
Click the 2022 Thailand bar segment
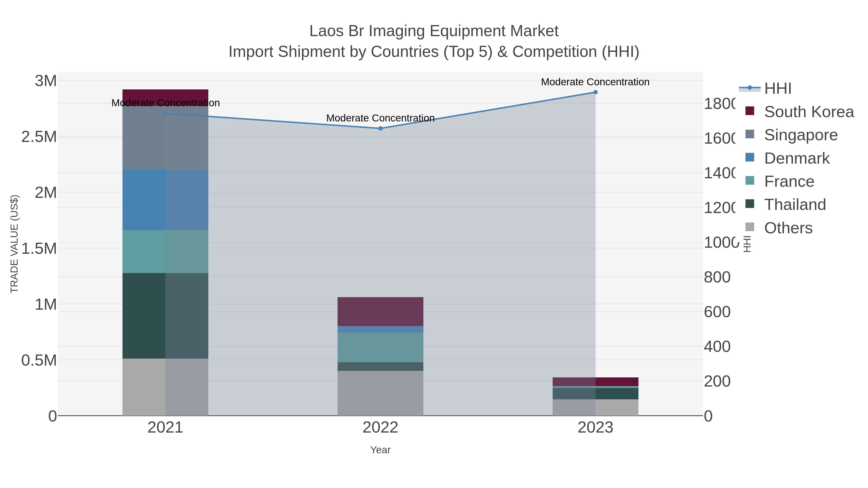coord(380,367)
